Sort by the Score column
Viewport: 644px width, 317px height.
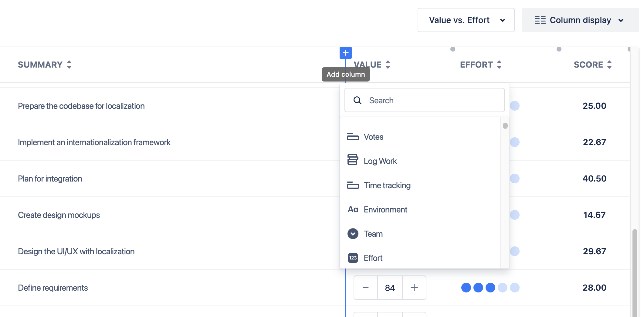coord(592,65)
